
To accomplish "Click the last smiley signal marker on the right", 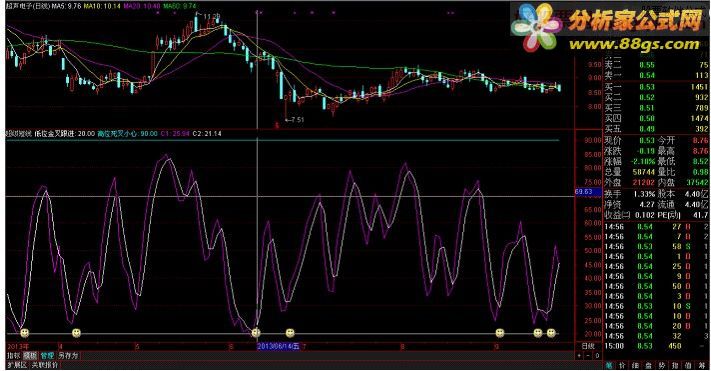I will pyautogui.click(x=551, y=333).
